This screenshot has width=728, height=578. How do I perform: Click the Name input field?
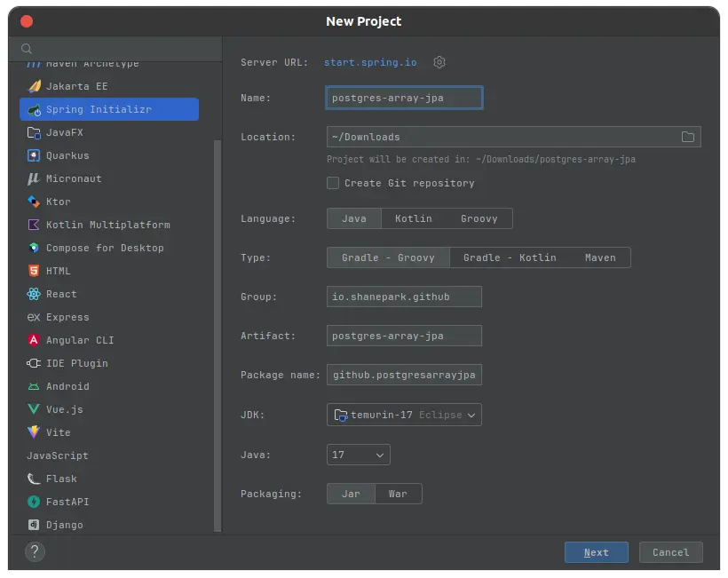(404, 98)
